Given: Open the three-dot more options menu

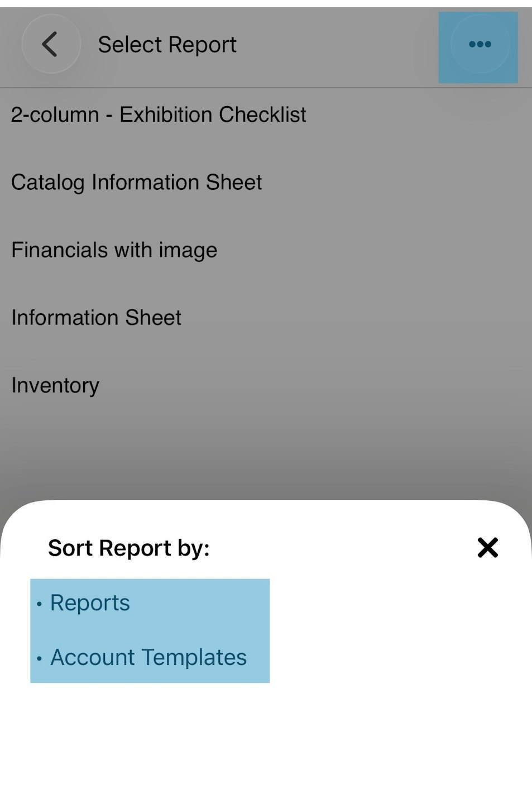Looking at the screenshot, I should 480,45.
